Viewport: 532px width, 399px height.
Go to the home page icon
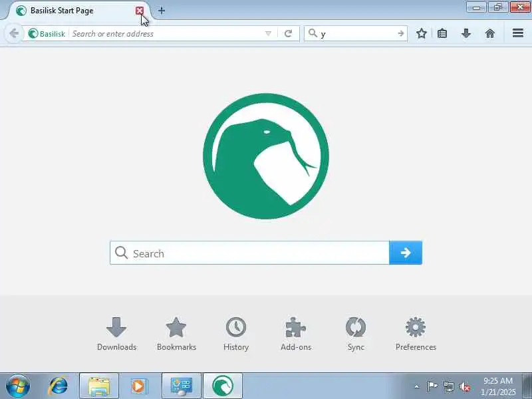click(490, 33)
